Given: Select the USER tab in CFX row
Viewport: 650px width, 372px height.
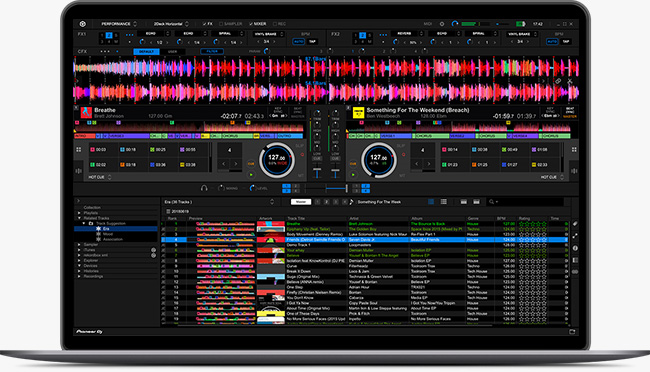Looking at the screenshot, I should click(172, 51).
